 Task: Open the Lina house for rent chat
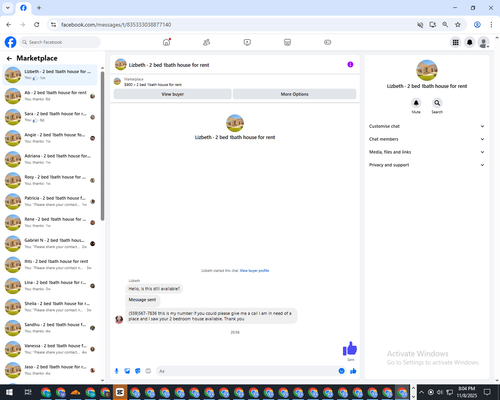click(x=50, y=286)
